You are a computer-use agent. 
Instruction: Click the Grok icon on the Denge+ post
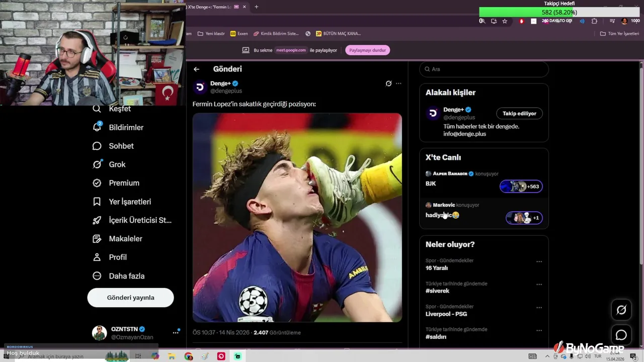click(x=388, y=83)
